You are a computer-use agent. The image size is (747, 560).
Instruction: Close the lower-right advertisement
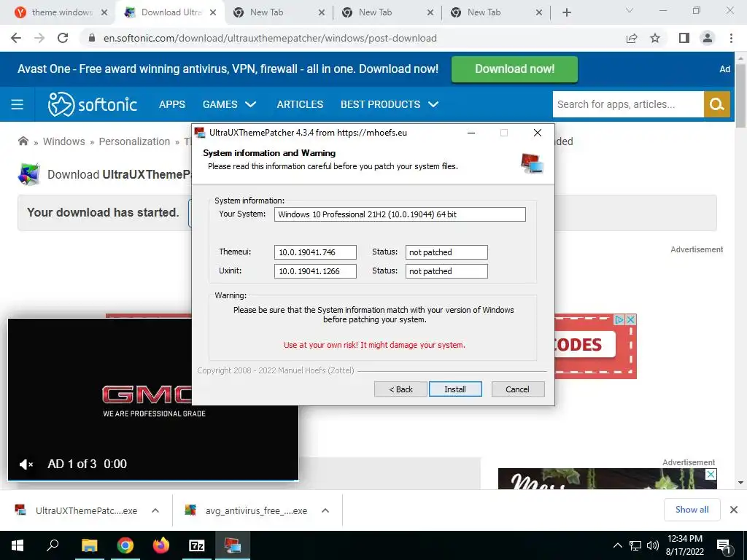711,474
